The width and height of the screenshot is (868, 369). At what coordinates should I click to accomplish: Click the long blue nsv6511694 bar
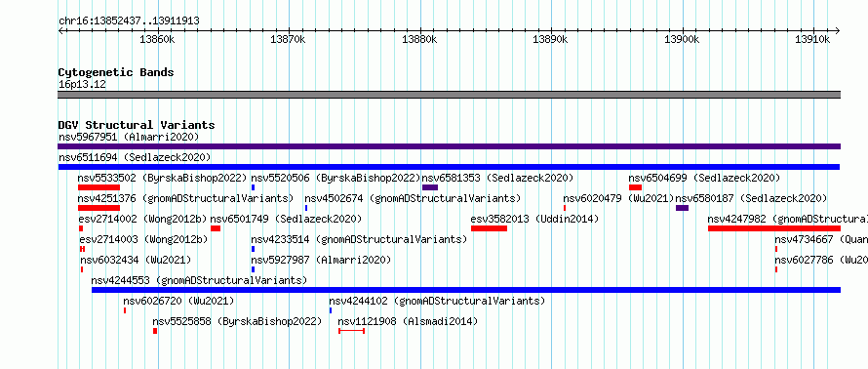(449, 167)
